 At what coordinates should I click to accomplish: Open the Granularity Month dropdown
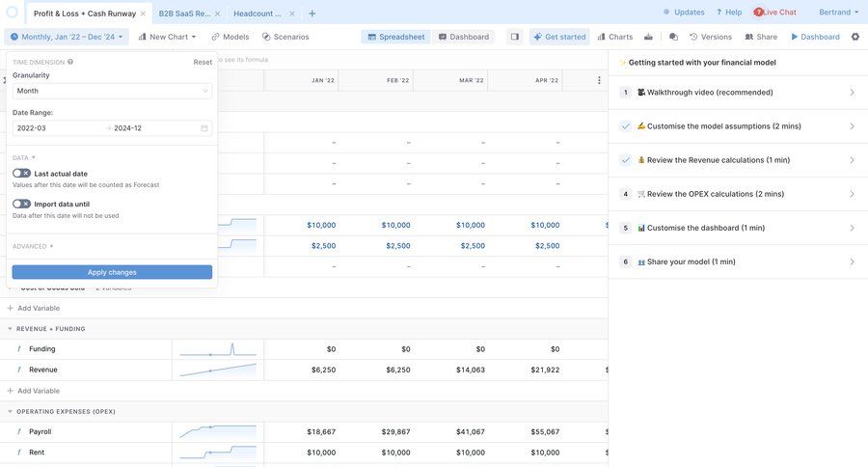pos(112,91)
